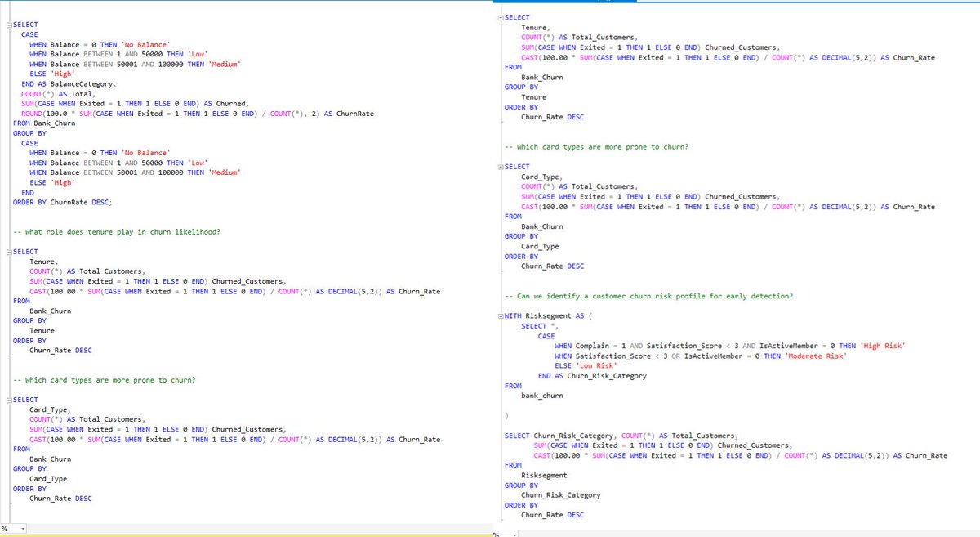Click the 'ROUND(100.0' ChurnRate line
The width and height of the screenshot is (980, 537).
tap(198, 114)
